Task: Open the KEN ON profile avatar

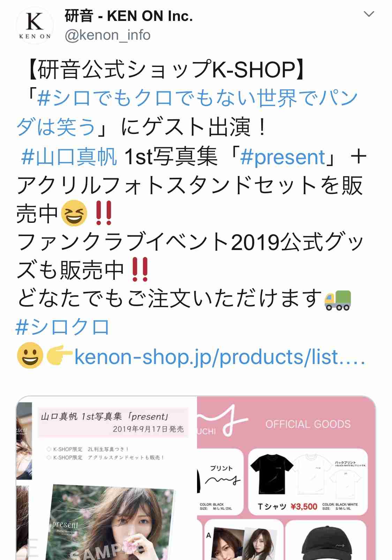Action: pyautogui.click(x=35, y=26)
